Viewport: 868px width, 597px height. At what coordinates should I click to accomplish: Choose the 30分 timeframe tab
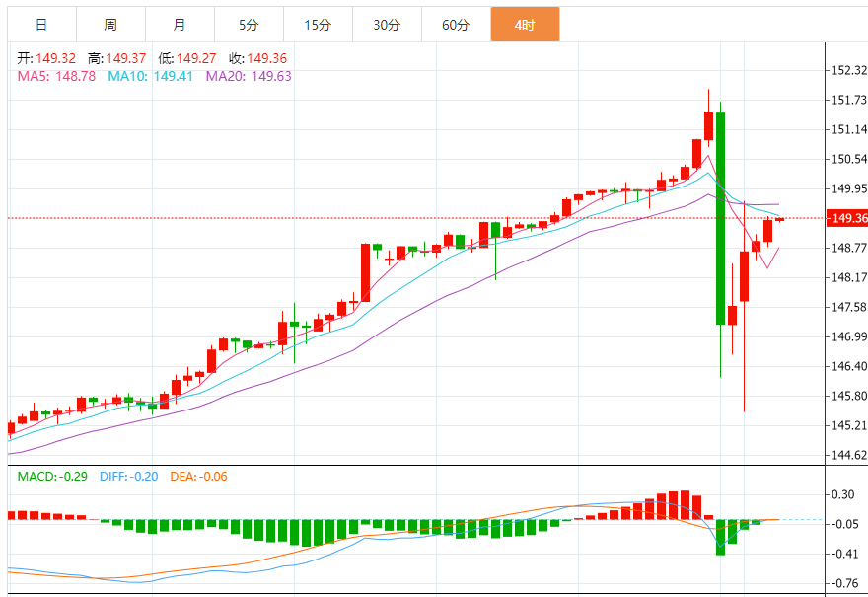tap(387, 25)
